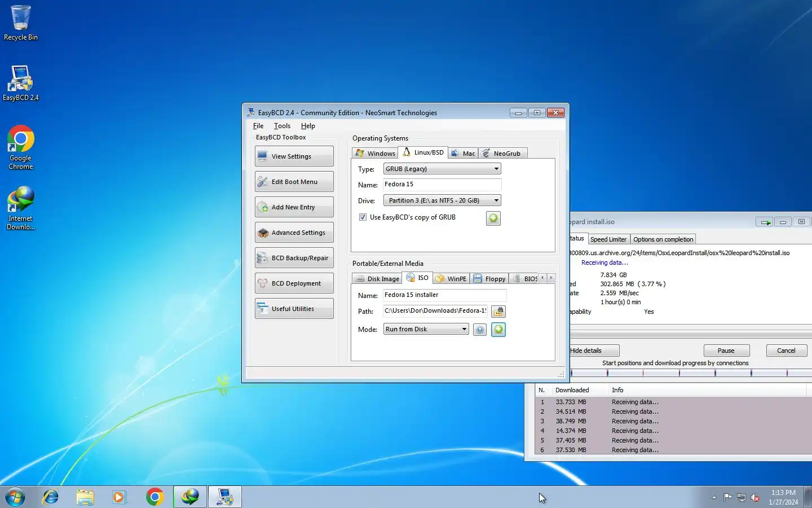Switch to the NeoGrub tab
Image resolution: width=812 pixels, height=508 pixels.
coord(502,153)
